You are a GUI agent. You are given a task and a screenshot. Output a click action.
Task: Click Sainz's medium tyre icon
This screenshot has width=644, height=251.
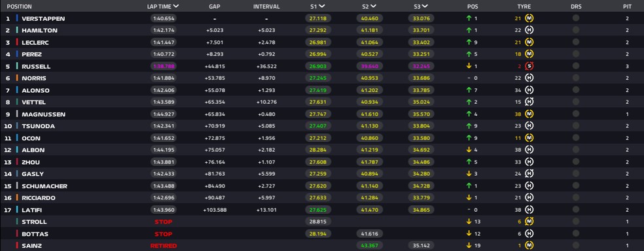[x=529, y=246]
